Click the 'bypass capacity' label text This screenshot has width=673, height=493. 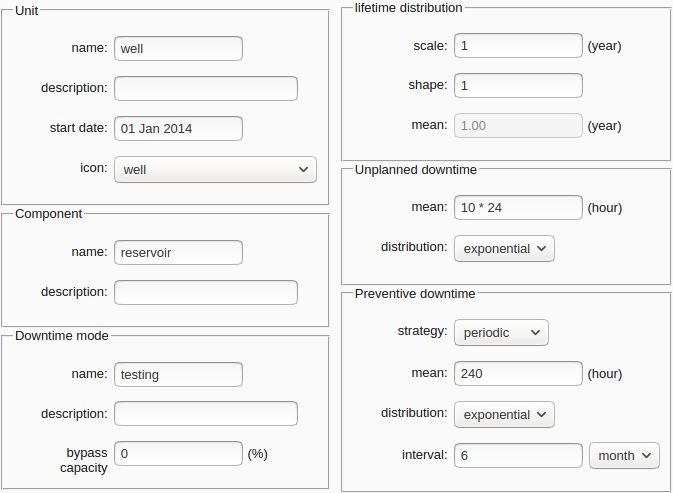pyautogui.click(x=83, y=460)
